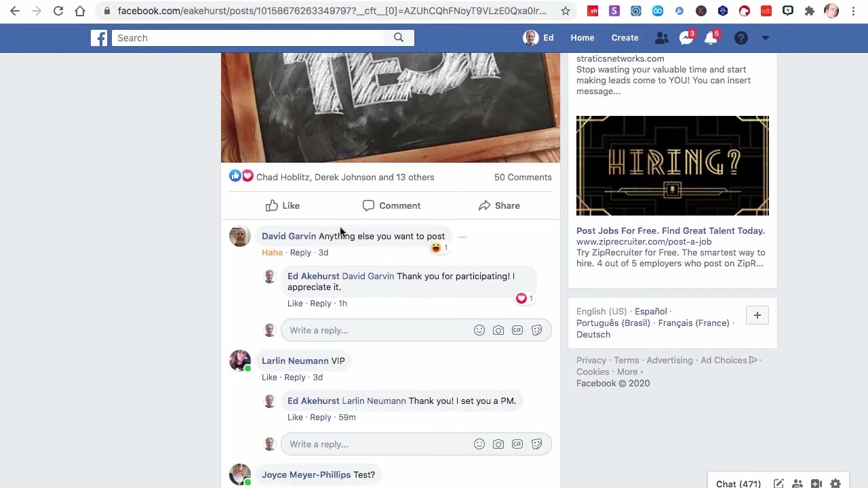Viewport: 868px width, 488px height.
Task: Attach photo in first reply box
Action: point(498,330)
